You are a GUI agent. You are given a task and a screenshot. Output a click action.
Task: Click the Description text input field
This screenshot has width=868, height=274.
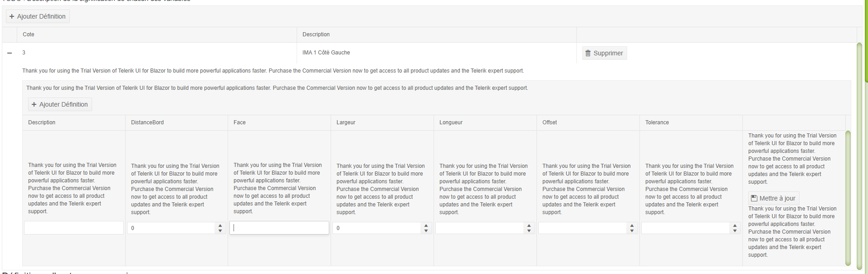click(x=74, y=228)
